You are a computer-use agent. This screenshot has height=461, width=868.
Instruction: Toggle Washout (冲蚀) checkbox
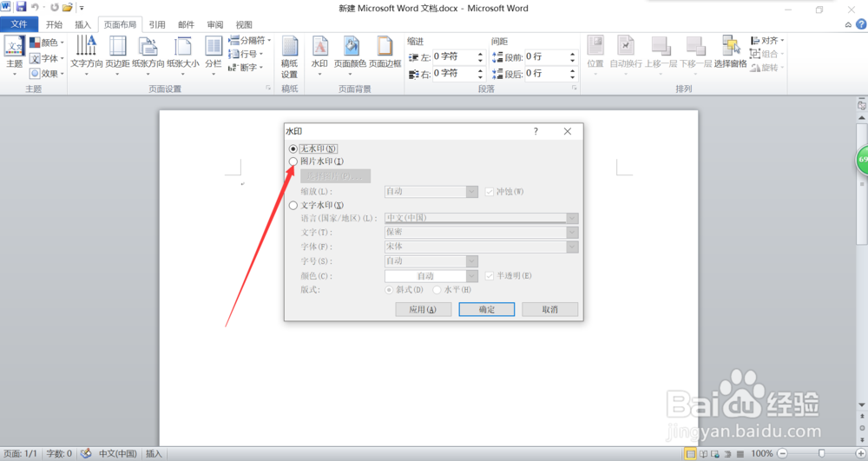click(x=490, y=192)
